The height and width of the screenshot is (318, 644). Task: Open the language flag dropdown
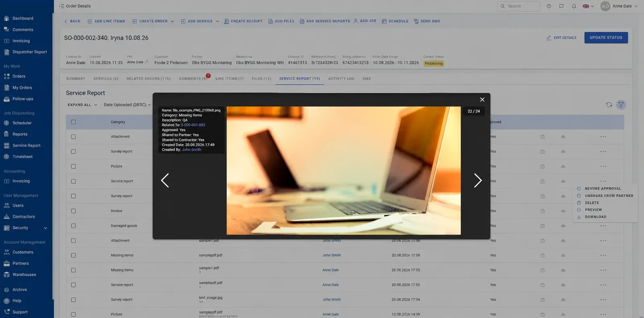[x=588, y=6]
